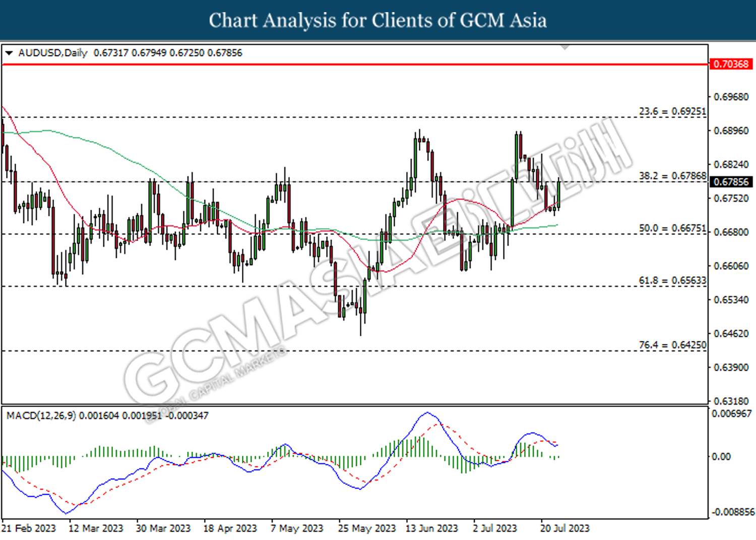The image size is (756, 540).
Task: Click the date label 2 Jul 2023
Action: click(495, 528)
